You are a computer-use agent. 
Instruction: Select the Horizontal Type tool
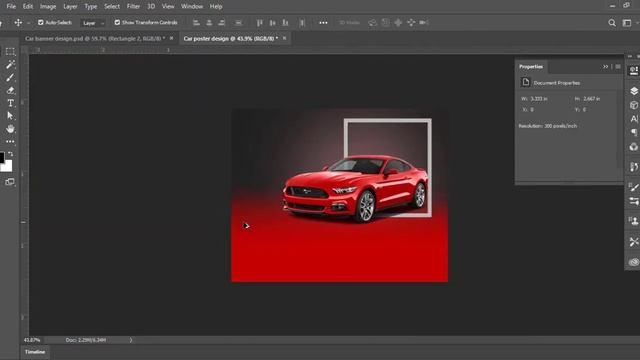10,103
